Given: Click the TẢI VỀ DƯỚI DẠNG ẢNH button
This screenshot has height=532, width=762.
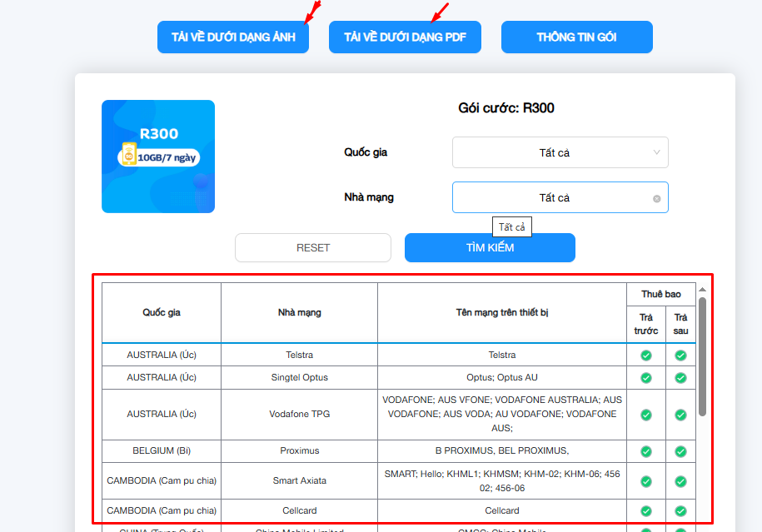Looking at the screenshot, I should pyautogui.click(x=233, y=37).
